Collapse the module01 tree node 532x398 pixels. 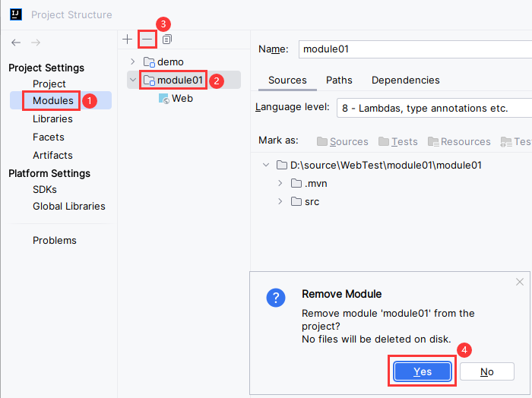click(133, 80)
